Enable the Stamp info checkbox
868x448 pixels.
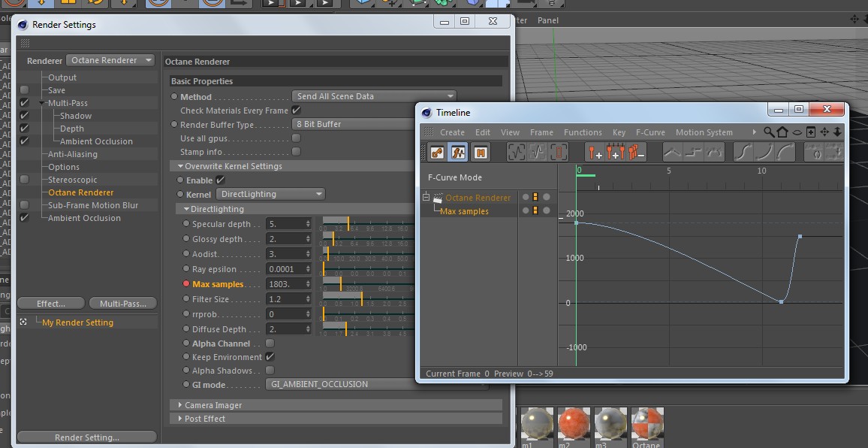click(x=296, y=151)
